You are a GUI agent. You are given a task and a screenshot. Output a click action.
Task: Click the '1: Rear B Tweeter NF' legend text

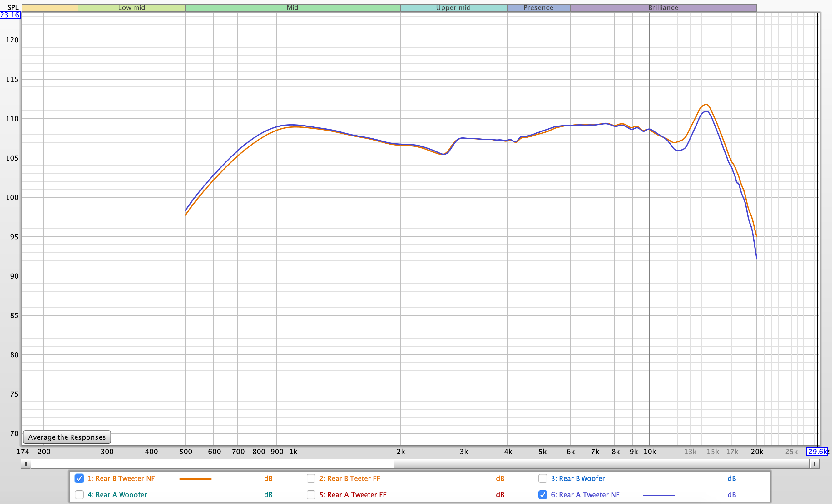pyautogui.click(x=121, y=478)
